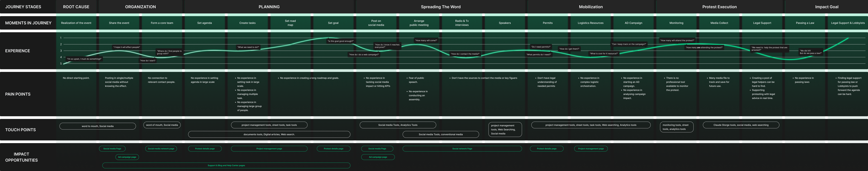The height and width of the screenshot is (171, 868).
Task: Click "documents tools, Digital articles, Web search." pill
Action: tap(269, 135)
